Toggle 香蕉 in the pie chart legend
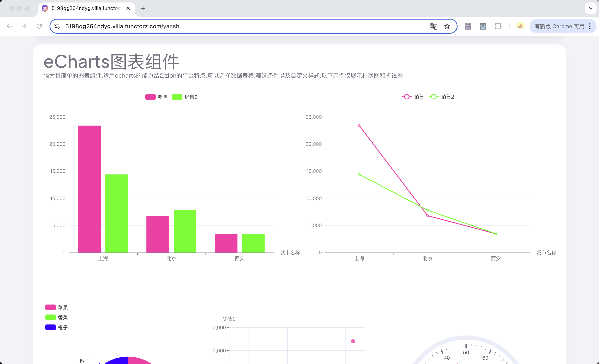Viewport: 599px width, 364px height. pyautogui.click(x=56, y=317)
